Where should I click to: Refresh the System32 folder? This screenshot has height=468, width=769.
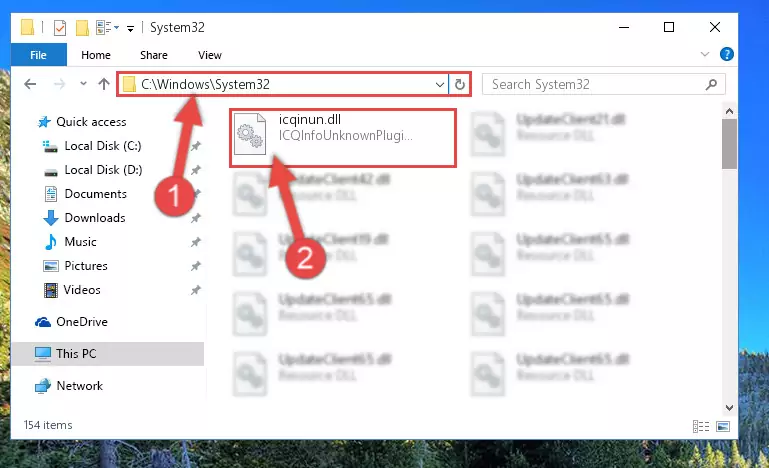(460, 84)
